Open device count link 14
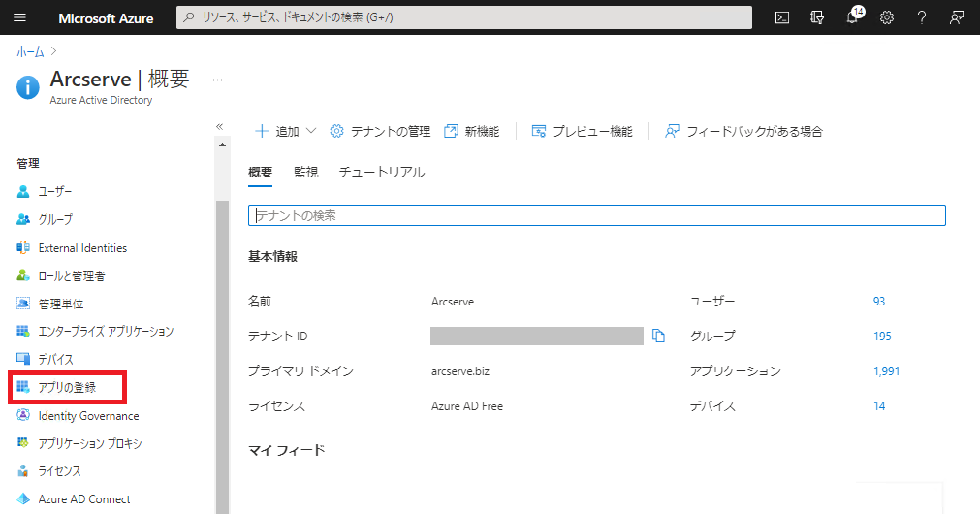The height and width of the screenshot is (514, 980). tap(879, 406)
